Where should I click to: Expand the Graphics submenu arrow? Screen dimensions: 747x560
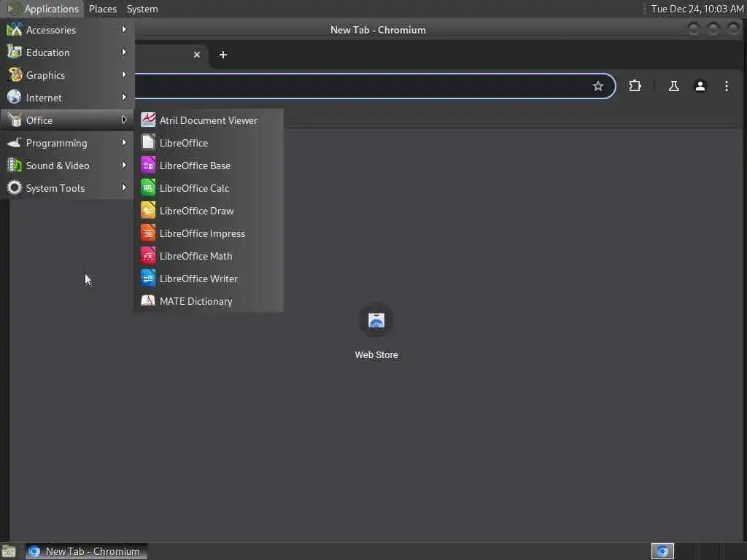pos(124,75)
